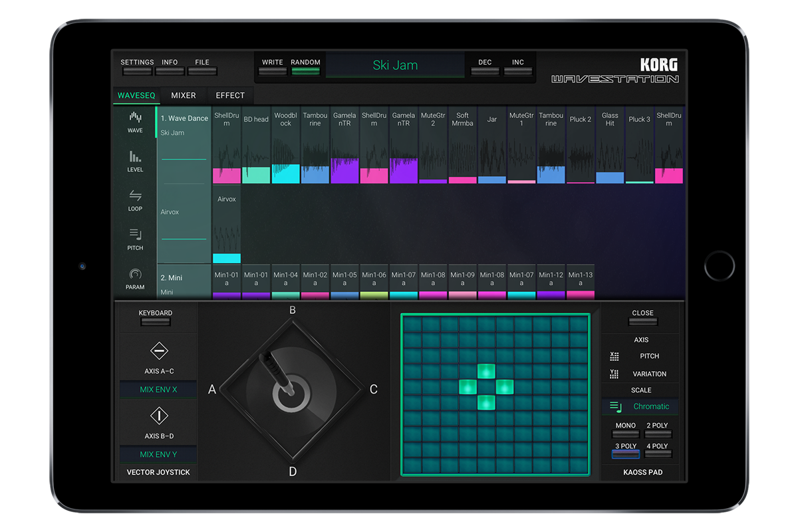Switch to the MIXER tab
Image resolution: width=798 pixels, height=532 pixels.
183,95
